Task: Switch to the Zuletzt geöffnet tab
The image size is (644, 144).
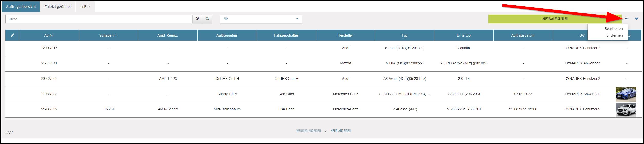Action: pos(58,7)
